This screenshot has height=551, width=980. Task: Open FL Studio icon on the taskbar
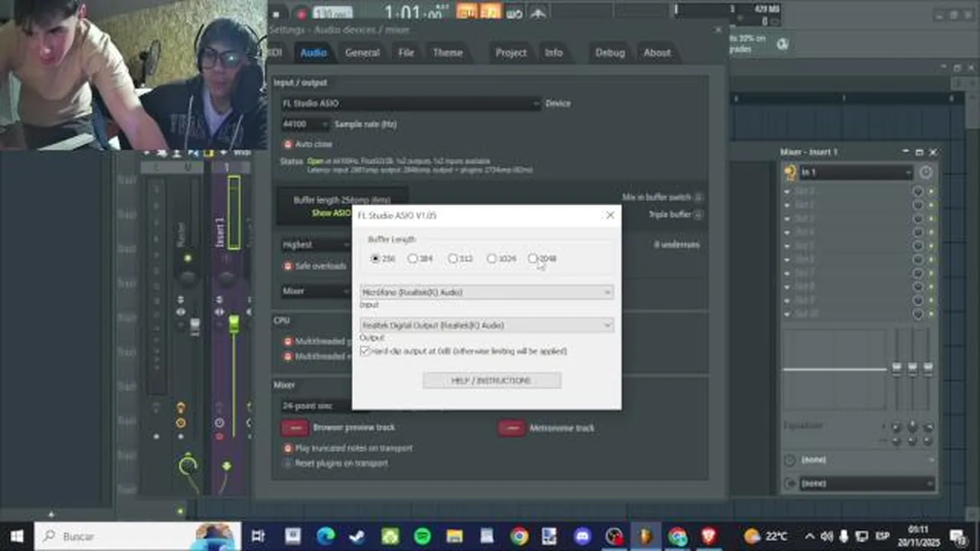click(646, 536)
